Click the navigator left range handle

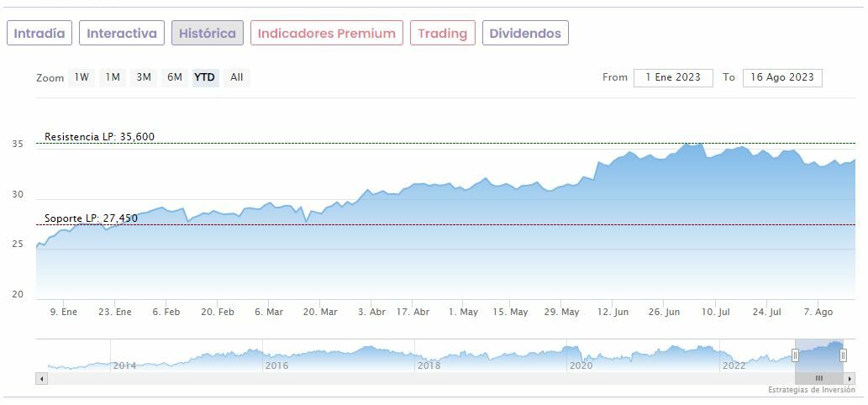[795, 355]
